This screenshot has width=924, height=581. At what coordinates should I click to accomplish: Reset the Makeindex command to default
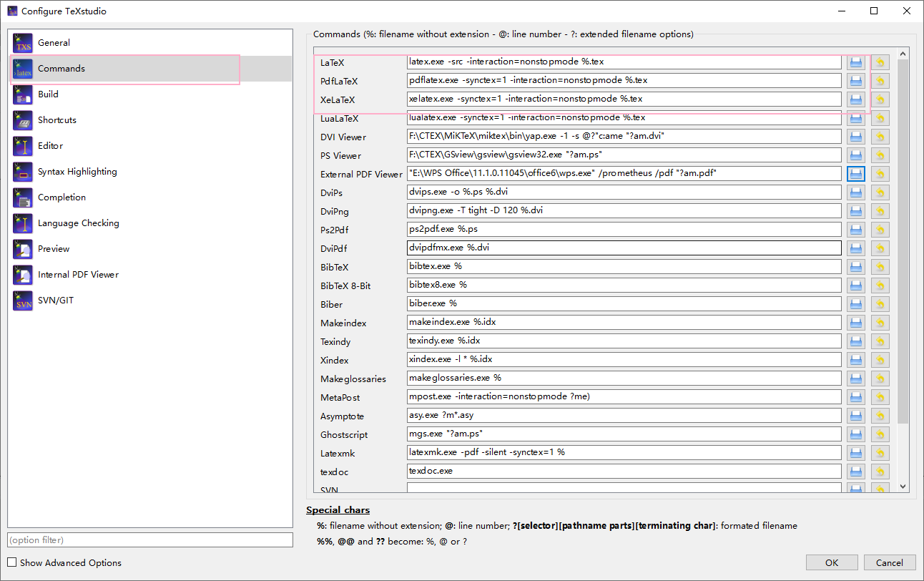pos(880,323)
